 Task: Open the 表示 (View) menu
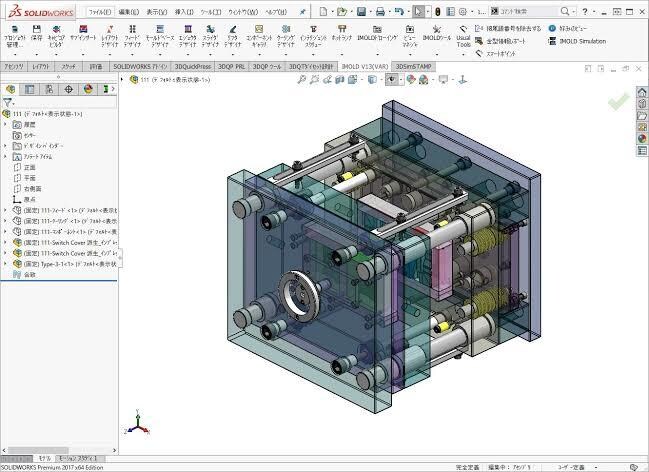pyautogui.click(x=156, y=12)
